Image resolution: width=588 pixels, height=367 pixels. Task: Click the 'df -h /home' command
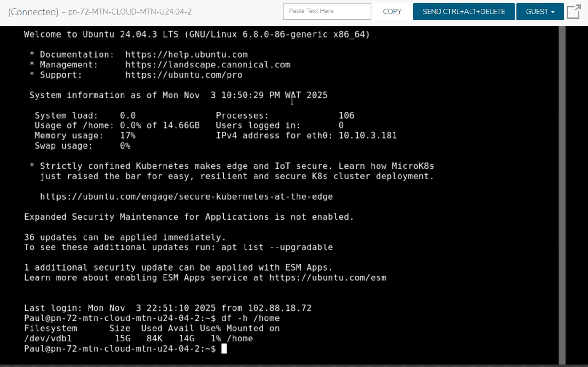tap(250, 318)
